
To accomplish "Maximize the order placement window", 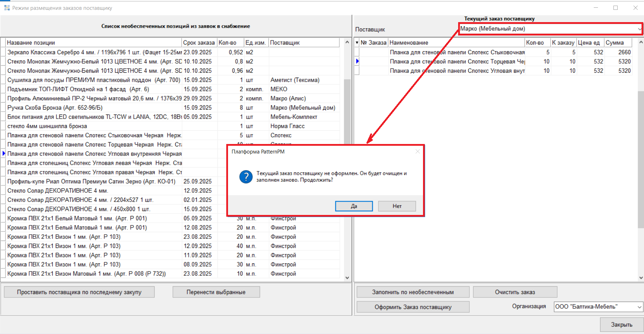I will pyautogui.click(x=616, y=8).
